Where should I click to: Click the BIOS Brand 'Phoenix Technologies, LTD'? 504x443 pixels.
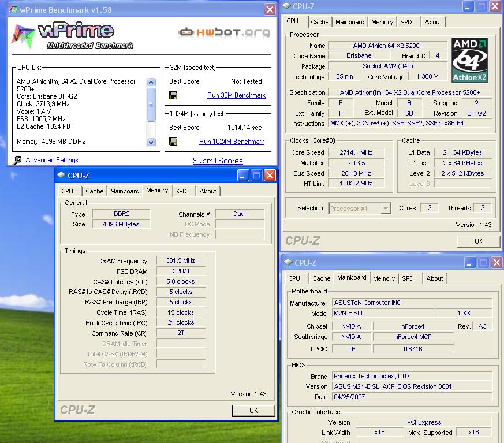coord(412,376)
